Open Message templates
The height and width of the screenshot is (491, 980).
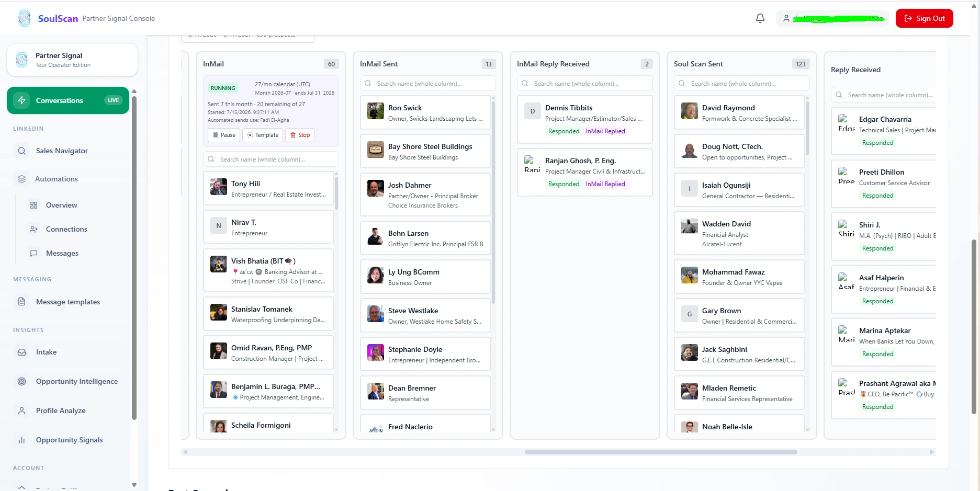(68, 302)
